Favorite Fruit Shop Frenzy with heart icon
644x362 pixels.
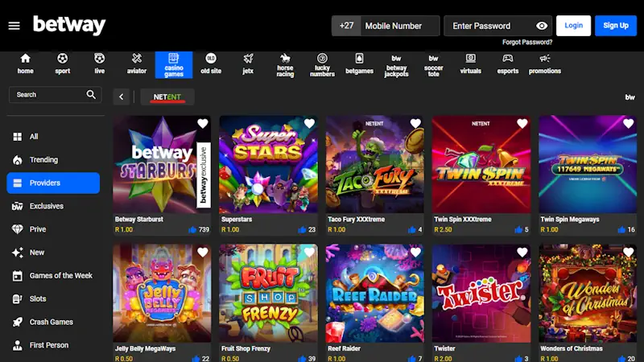point(309,253)
